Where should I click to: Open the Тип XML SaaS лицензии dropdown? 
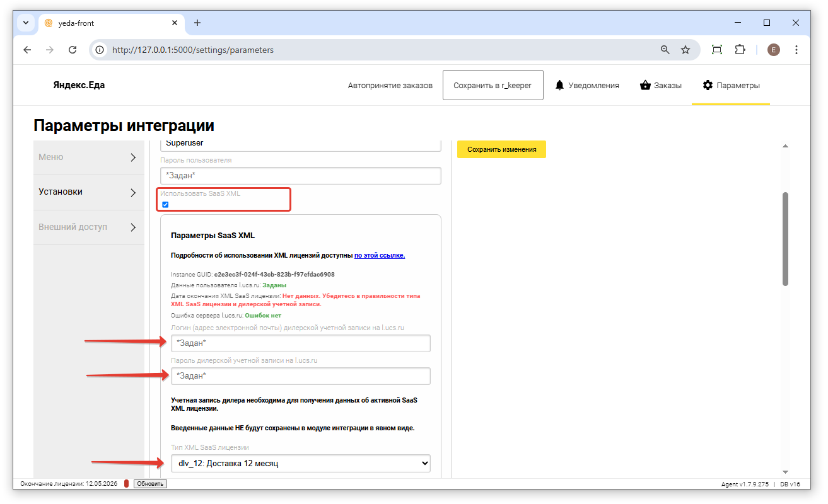[300, 464]
